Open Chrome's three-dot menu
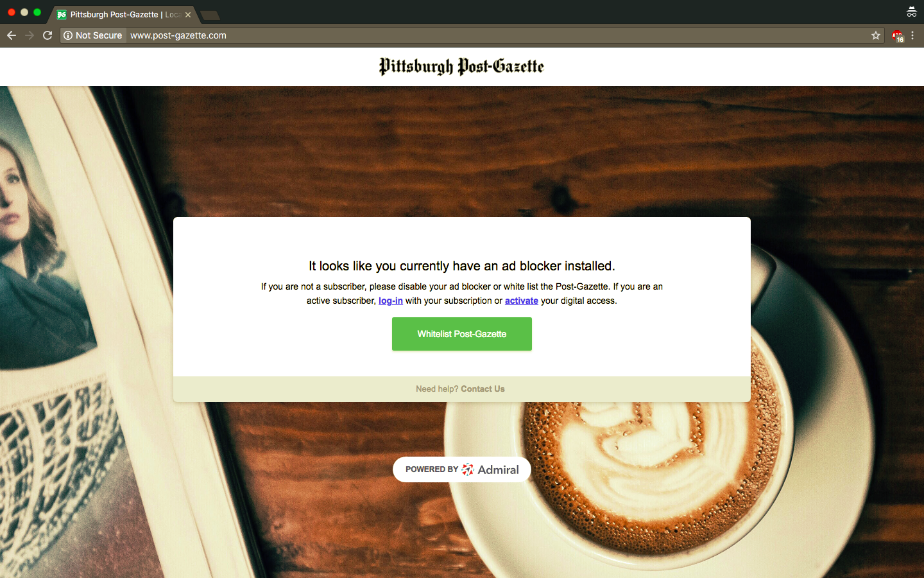Image resolution: width=924 pixels, height=578 pixels. 912,35
